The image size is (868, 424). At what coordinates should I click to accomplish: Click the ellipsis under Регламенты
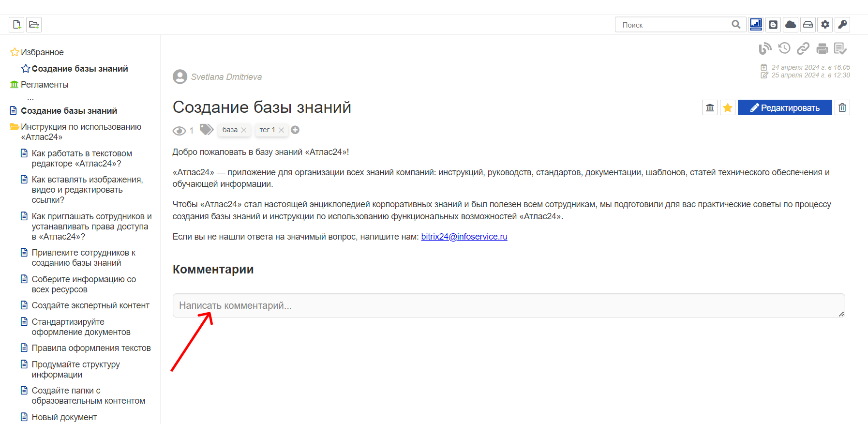(30, 99)
